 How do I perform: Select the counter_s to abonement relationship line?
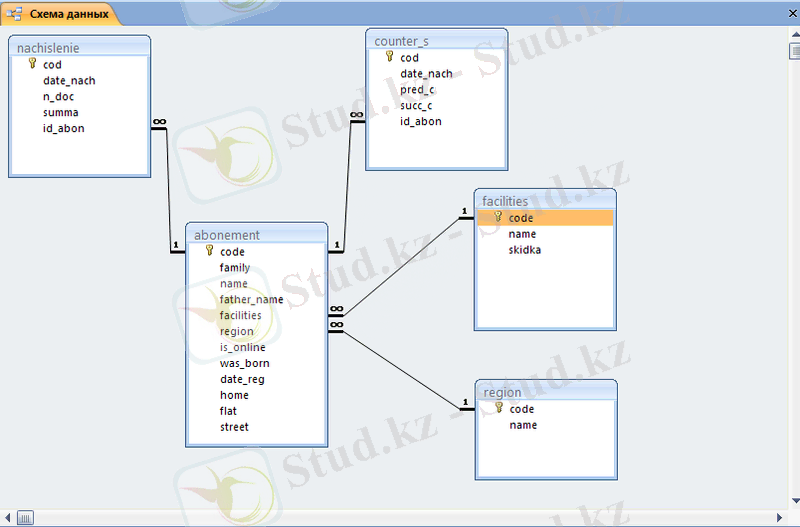click(x=347, y=186)
